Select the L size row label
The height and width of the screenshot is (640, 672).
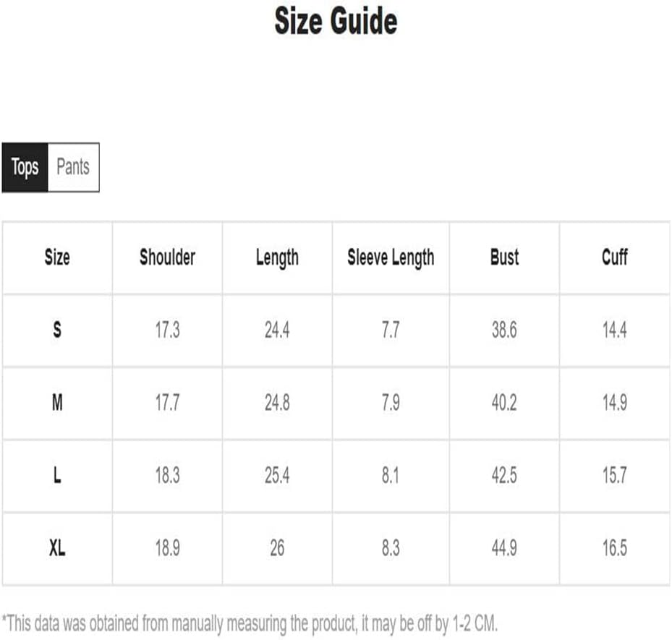point(57,476)
